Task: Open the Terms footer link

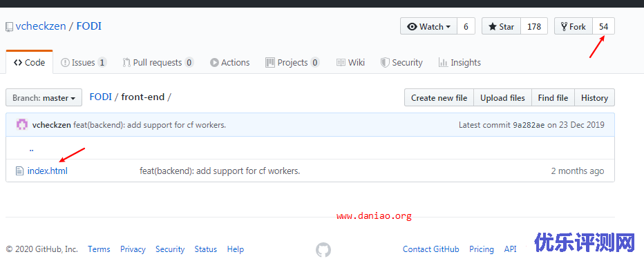Action: (x=99, y=249)
